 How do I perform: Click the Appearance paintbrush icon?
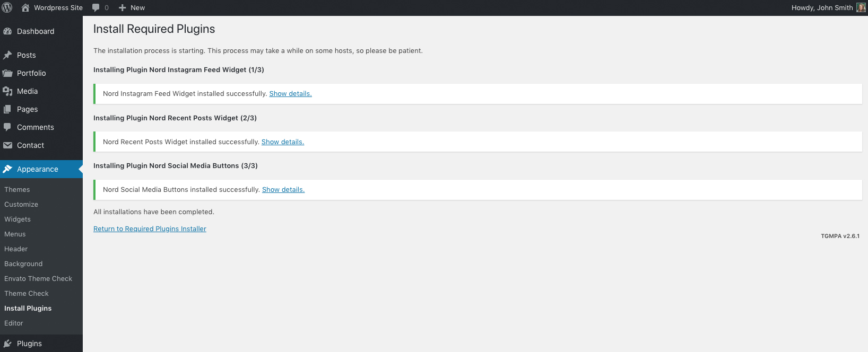click(7, 169)
